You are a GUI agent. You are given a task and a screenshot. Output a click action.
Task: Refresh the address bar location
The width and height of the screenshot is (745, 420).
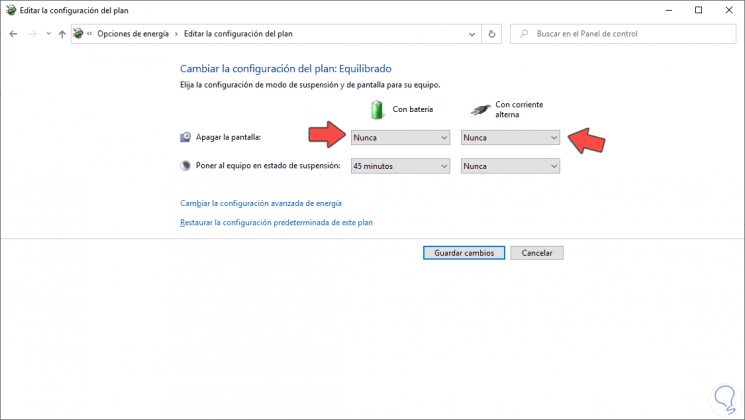point(492,34)
